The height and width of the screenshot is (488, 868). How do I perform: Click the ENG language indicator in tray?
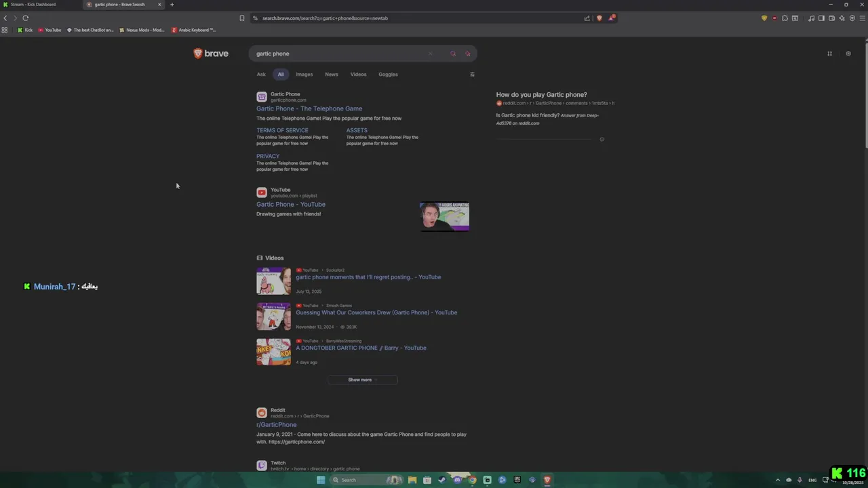pyautogui.click(x=812, y=480)
